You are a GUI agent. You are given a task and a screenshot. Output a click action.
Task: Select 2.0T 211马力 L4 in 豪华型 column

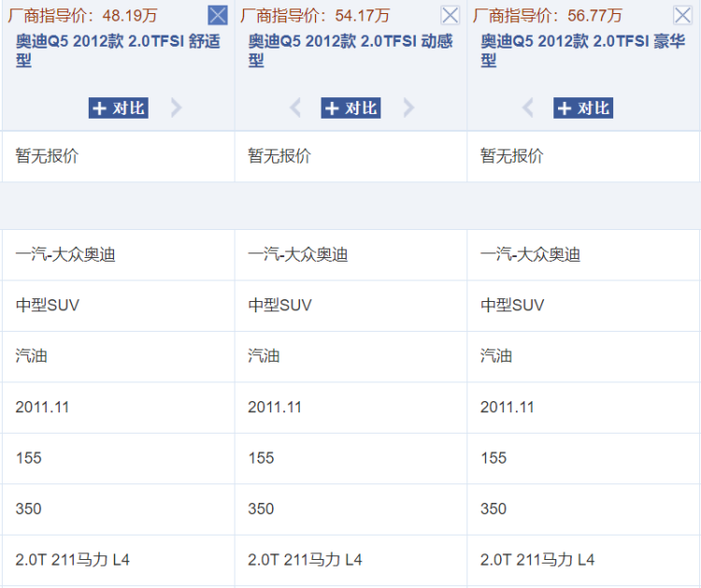tap(537, 560)
